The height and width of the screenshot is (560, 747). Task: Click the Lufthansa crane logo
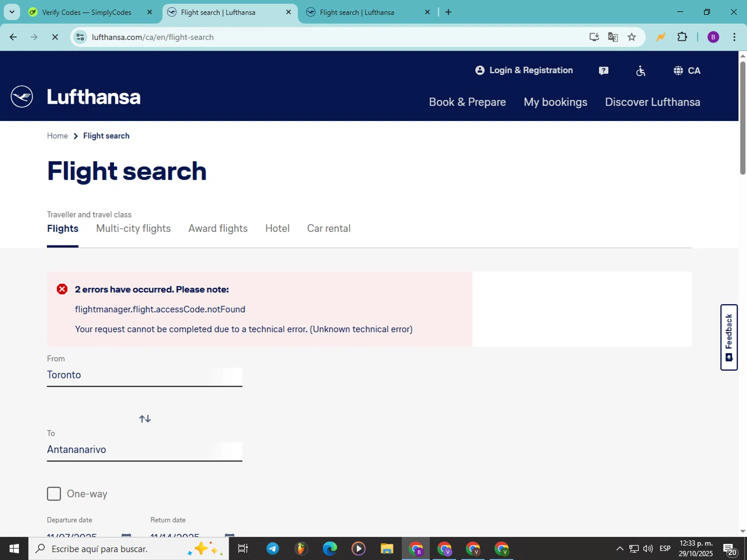[22, 97]
